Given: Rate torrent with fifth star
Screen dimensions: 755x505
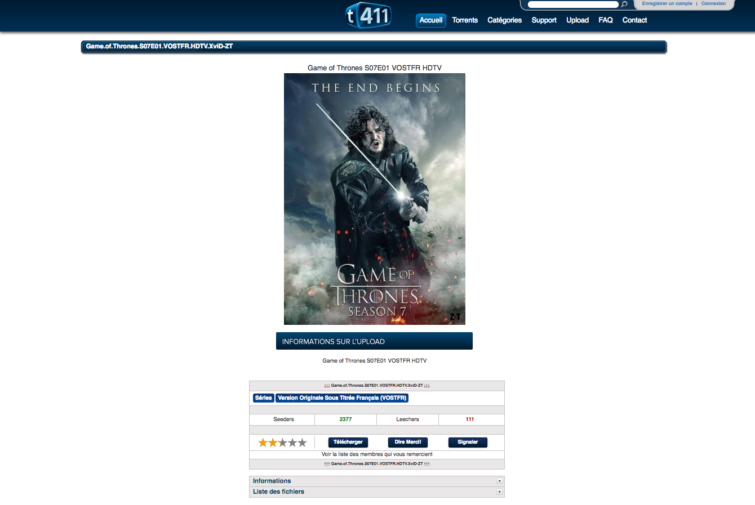Looking at the screenshot, I should point(302,442).
